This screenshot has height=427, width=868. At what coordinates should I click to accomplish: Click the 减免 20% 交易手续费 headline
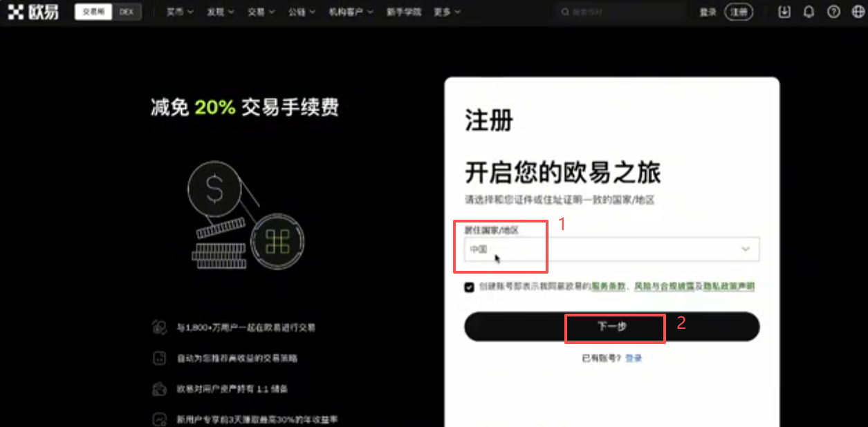pos(246,107)
